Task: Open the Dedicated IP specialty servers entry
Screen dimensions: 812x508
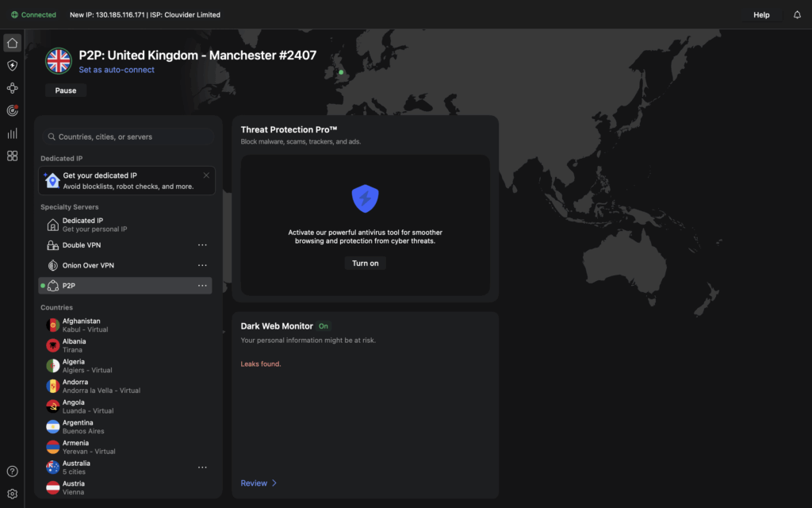Action: click(88, 224)
